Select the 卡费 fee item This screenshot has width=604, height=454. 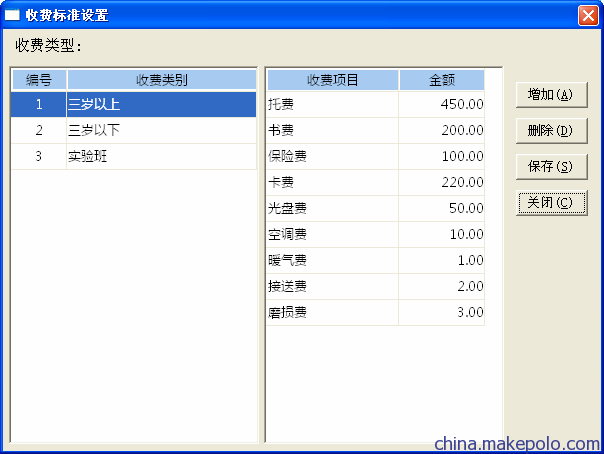tap(332, 182)
